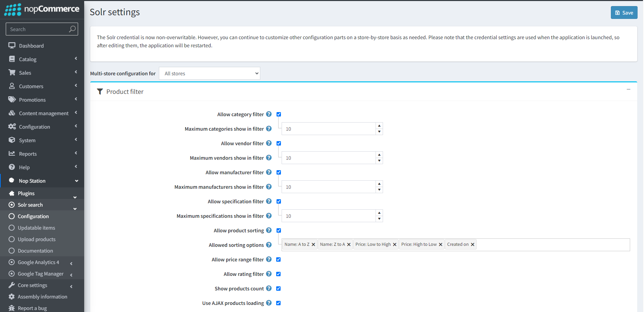644x312 pixels.
Task: Click the nopCommerce logo
Action: pyautogui.click(x=42, y=9)
